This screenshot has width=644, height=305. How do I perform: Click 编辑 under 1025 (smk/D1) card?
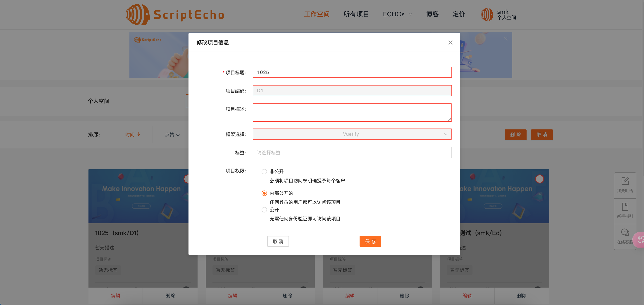[x=115, y=296]
